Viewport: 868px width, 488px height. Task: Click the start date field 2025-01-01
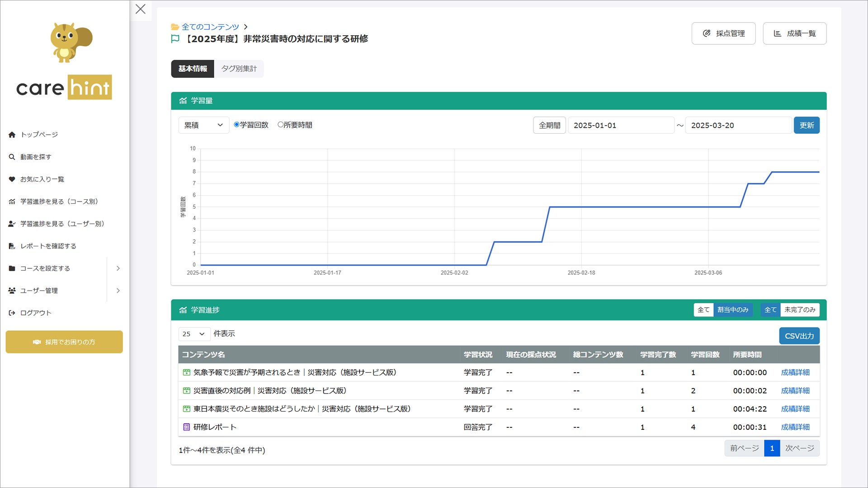621,125
